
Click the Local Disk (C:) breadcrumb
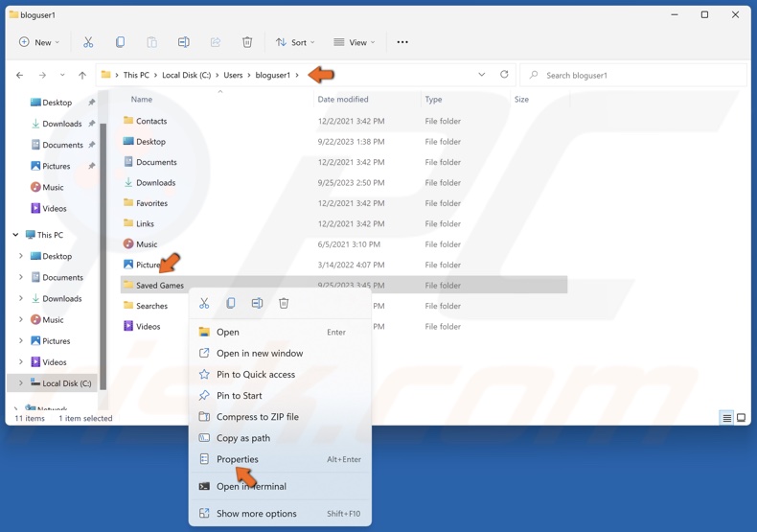pyautogui.click(x=186, y=76)
